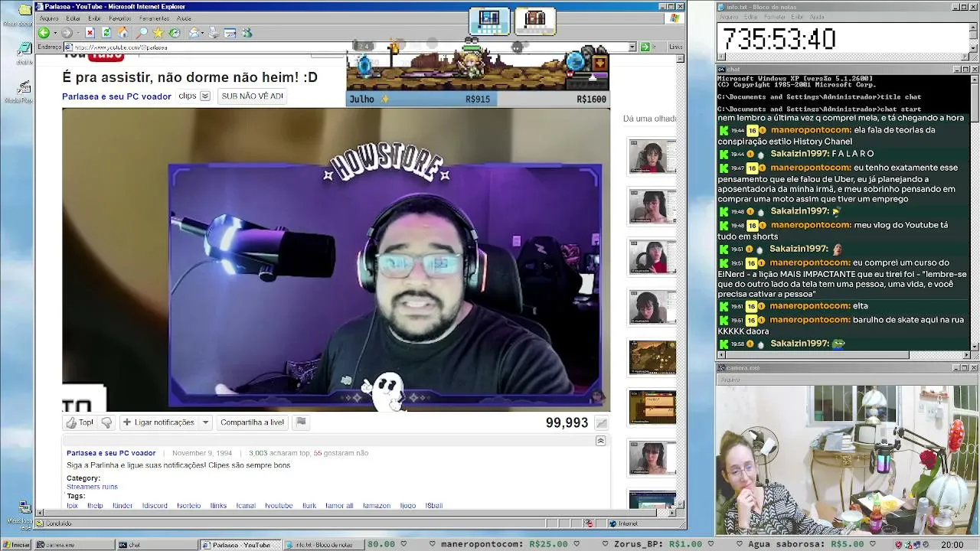The width and height of the screenshot is (980, 551).
Task: Click the SUB NÃO VÊ AD! button
Action: (x=252, y=96)
